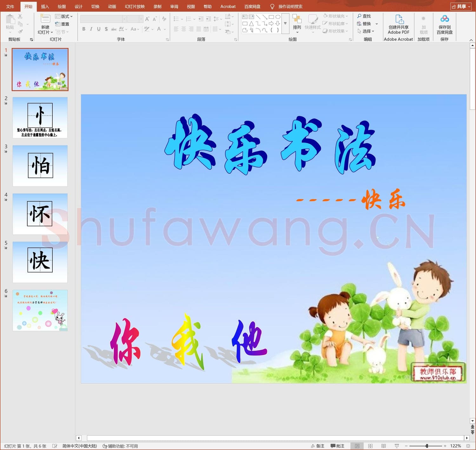Open the Select (选择) dropdown
The height and width of the screenshot is (450, 476).
(366, 31)
